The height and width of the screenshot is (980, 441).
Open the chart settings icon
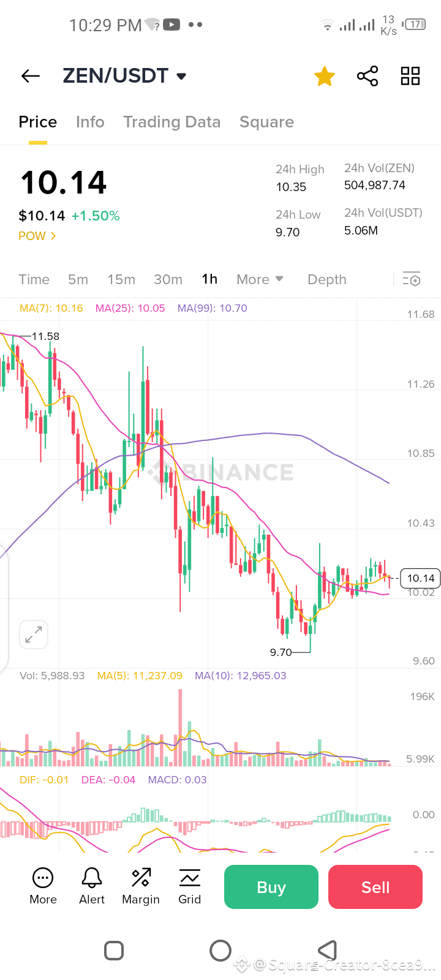[x=412, y=279]
